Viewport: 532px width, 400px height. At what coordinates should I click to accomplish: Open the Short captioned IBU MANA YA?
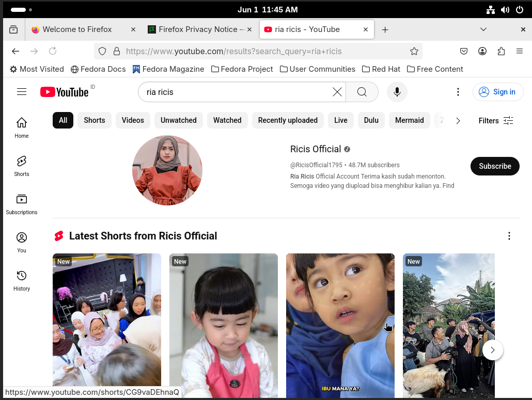tap(340, 326)
